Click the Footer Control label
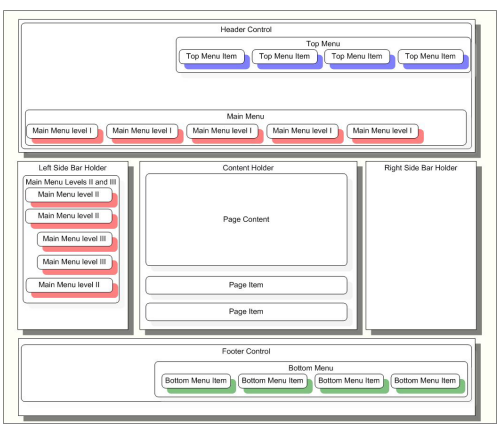The width and height of the screenshot is (501, 431). click(246, 351)
